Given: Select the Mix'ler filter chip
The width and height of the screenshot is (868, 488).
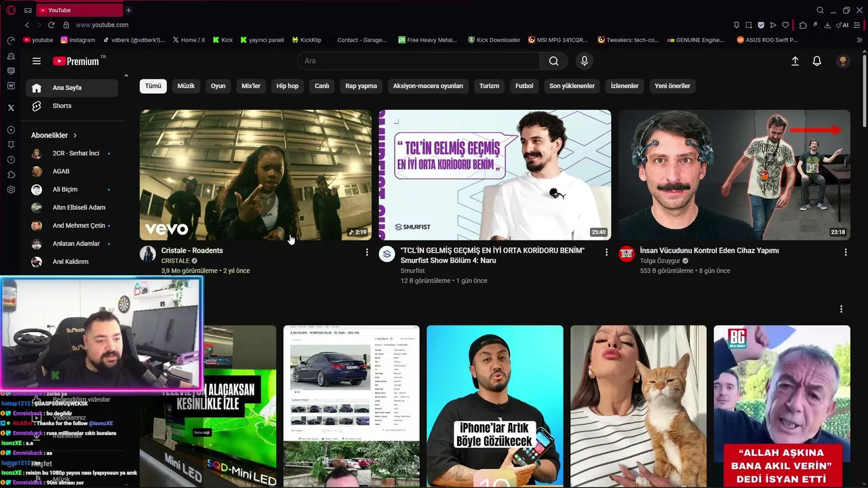Looking at the screenshot, I should [251, 86].
